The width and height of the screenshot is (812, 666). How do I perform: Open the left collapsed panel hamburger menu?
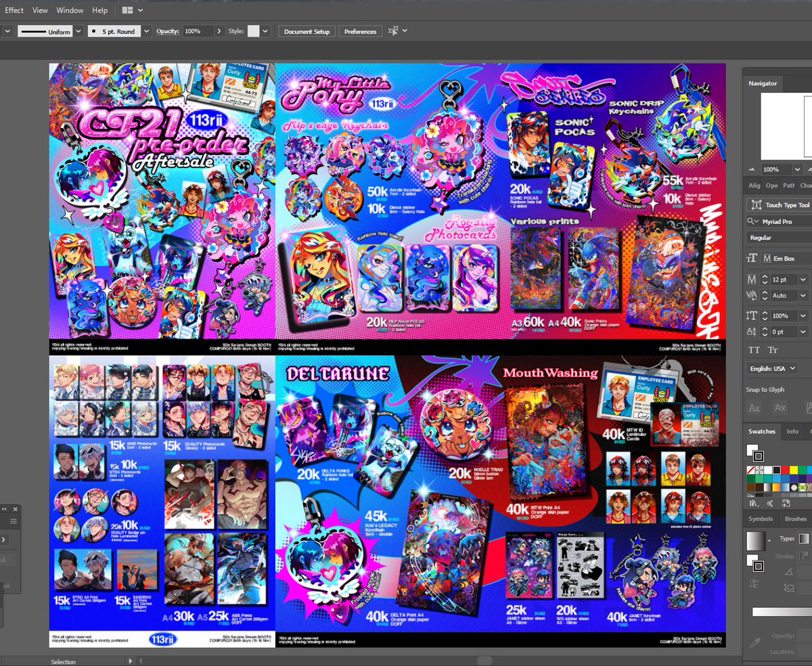click(x=13, y=521)
